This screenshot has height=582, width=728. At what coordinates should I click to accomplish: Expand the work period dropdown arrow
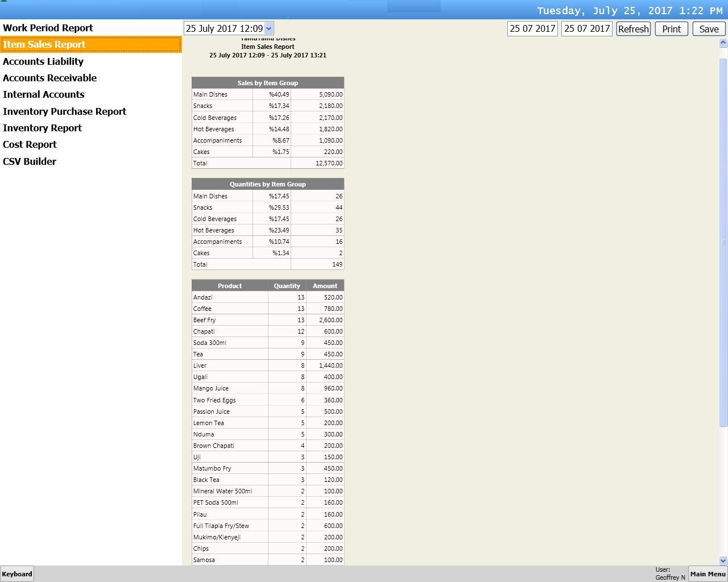click(x=269, y=28)
